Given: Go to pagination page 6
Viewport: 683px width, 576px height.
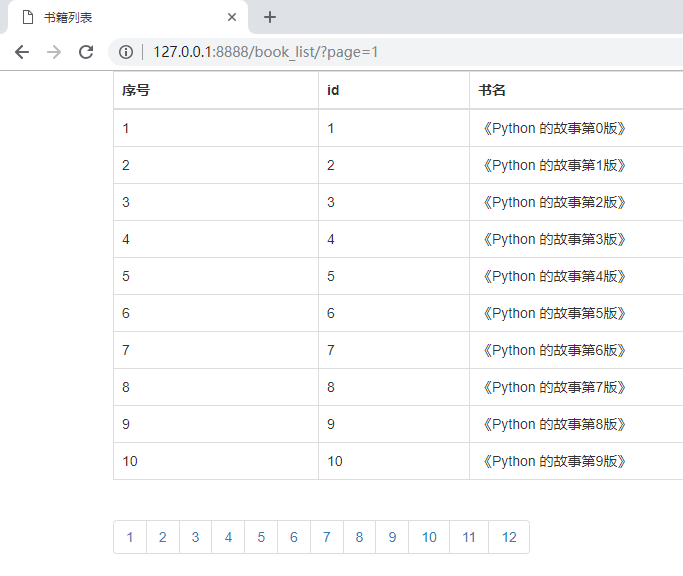Looking at the screenshot, I should pyautogui.click(x=294, y=537).
